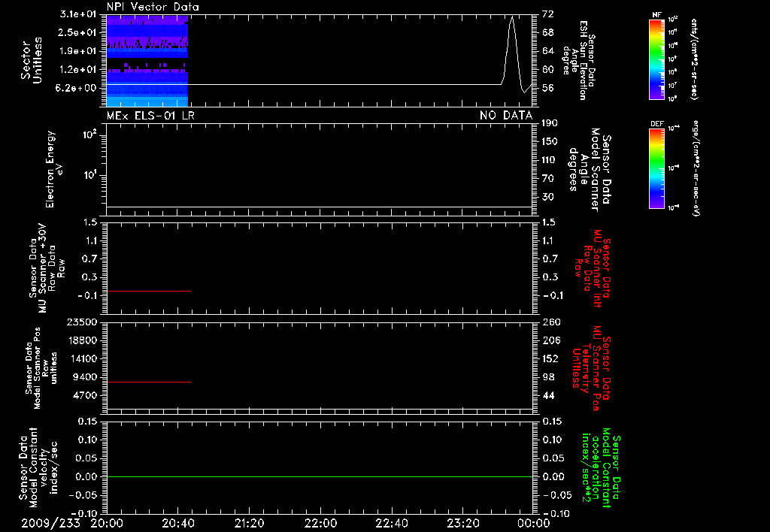The image size is (770, 532).
Task: Click the 'MEx ELS-01 LR' panel title
Action: pyautogui.click(x=150, y=116)
